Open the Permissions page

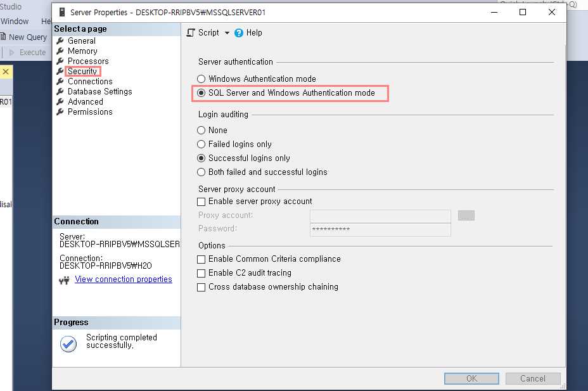click(x=89, y=112)
